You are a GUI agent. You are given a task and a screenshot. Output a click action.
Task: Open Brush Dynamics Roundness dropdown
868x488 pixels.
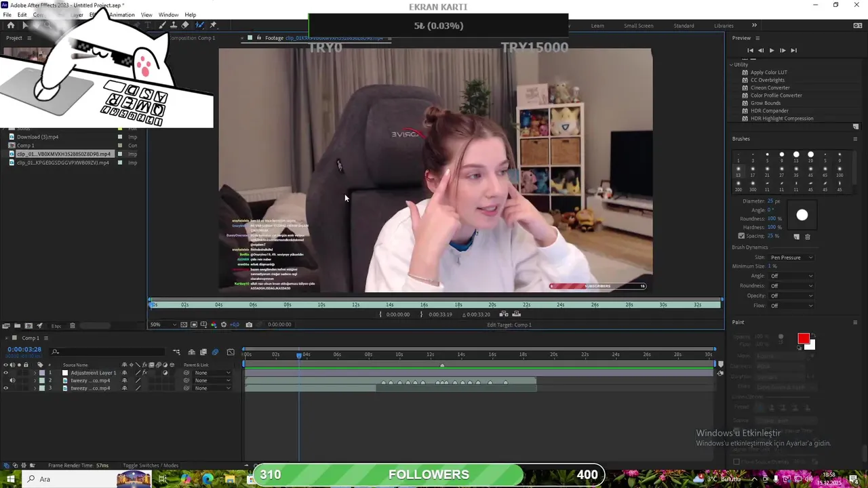point(791,286)
